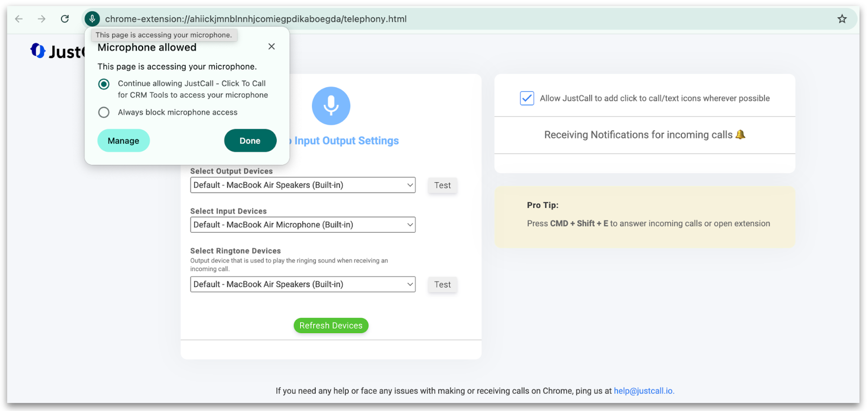
Task: Test the output device speakers
Action: [442, 185]
